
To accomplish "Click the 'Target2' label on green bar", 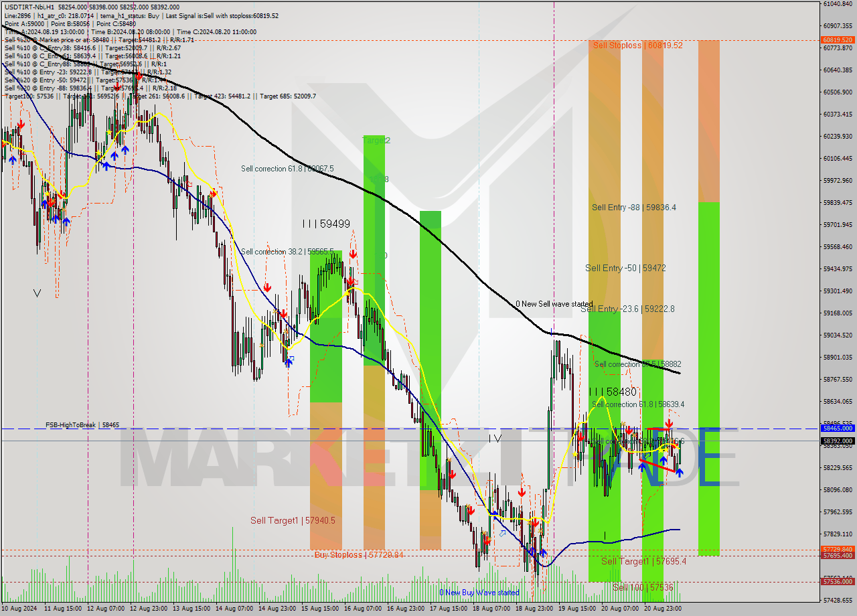I will [376, 140].
